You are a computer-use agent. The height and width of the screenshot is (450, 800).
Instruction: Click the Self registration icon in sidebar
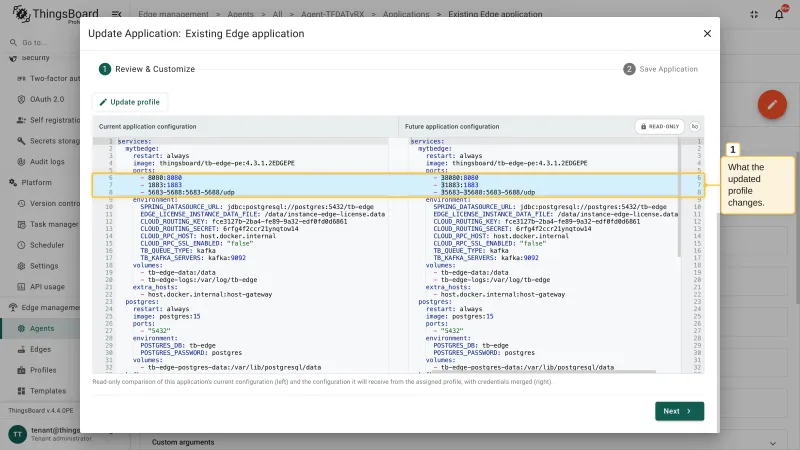[21, 120]
